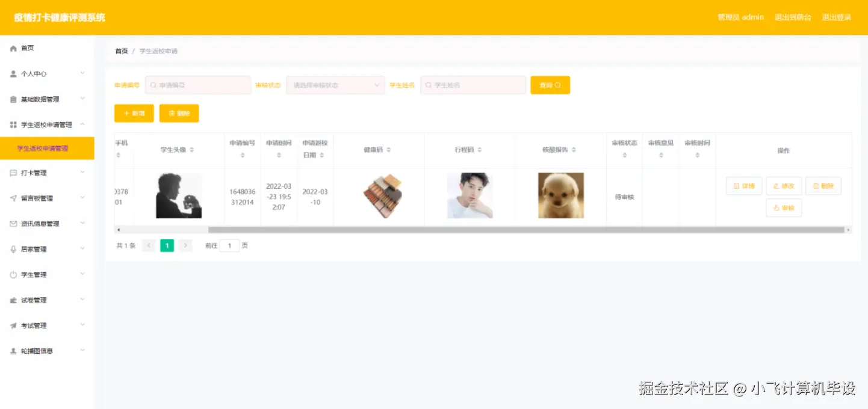Screen dimensions: 868x409
Task: Click the grid icon beside 学生返校申请管理
Action: 13,125
